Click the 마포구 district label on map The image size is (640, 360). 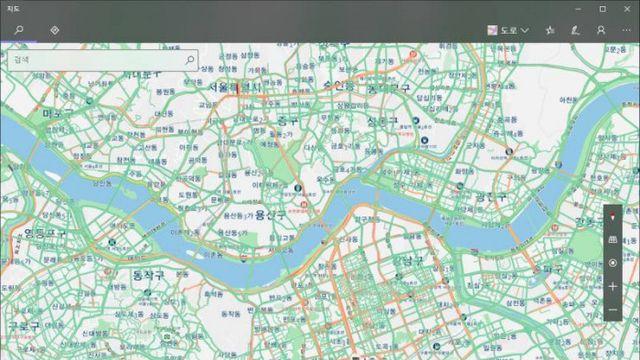tap(58, 113)
